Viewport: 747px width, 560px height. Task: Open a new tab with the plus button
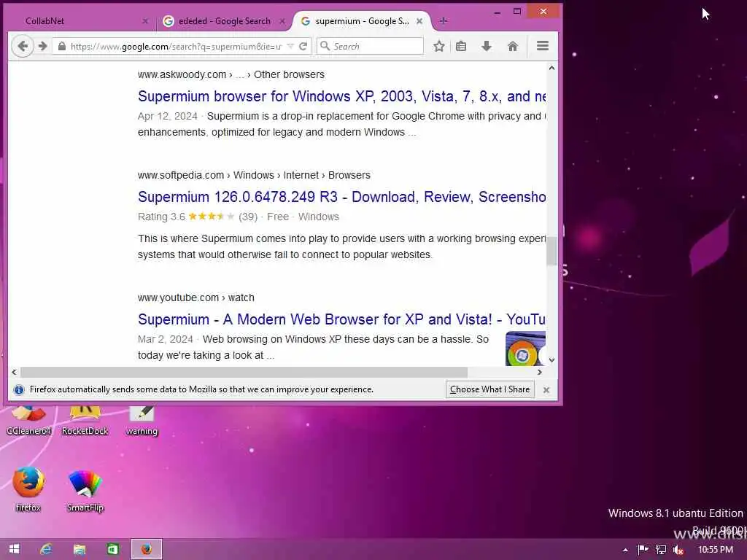443,21
